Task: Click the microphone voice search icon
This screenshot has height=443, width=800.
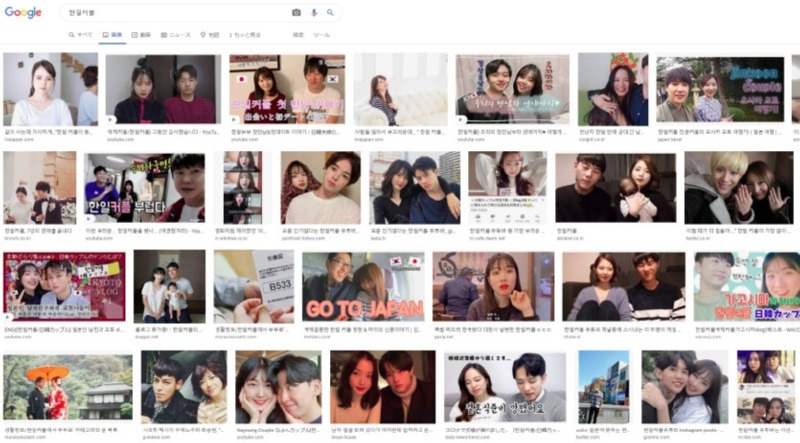Action: (314, 13)
